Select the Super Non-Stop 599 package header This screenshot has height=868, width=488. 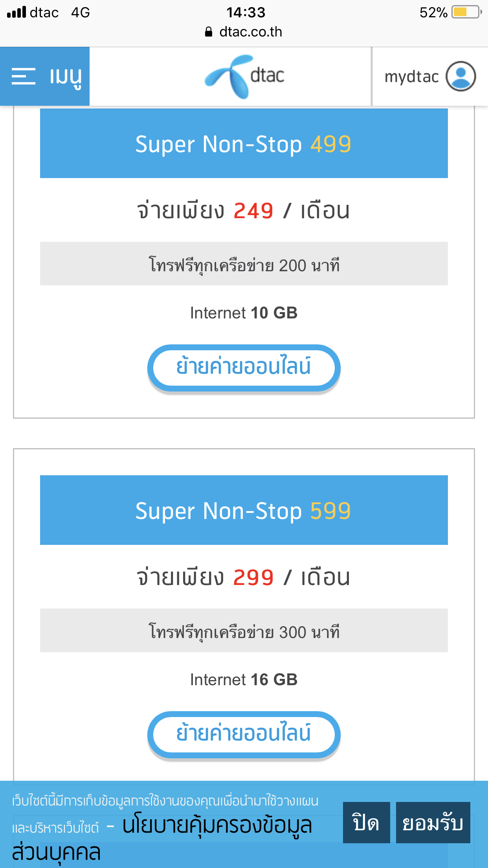pos(244,510)
